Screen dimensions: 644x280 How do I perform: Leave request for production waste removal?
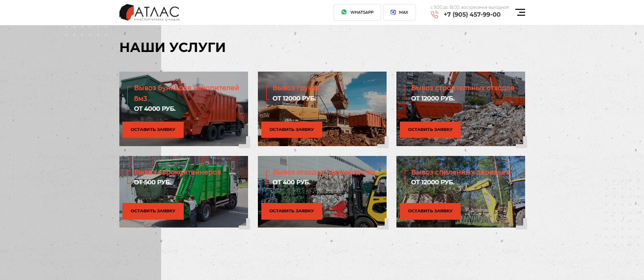click(291, 211)
